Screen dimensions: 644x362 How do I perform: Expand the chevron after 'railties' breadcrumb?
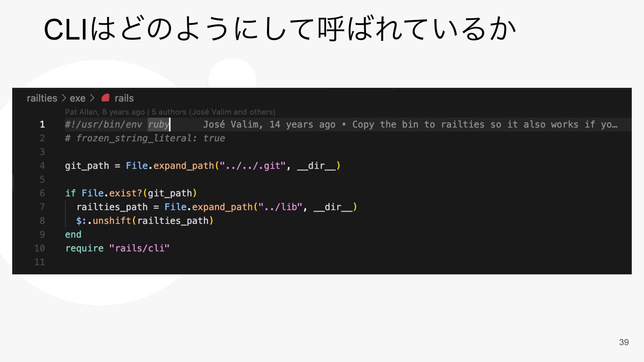(64, 98)
